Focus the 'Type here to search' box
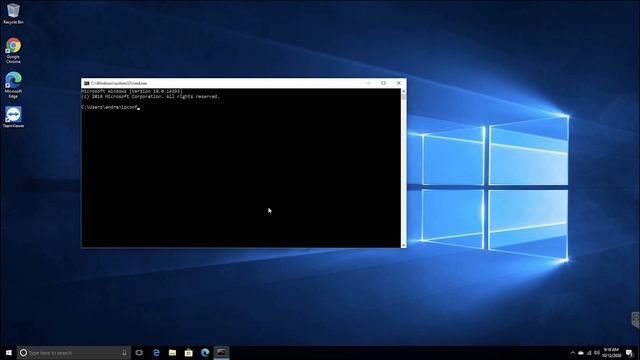640x360 pixels. (74, 353)
